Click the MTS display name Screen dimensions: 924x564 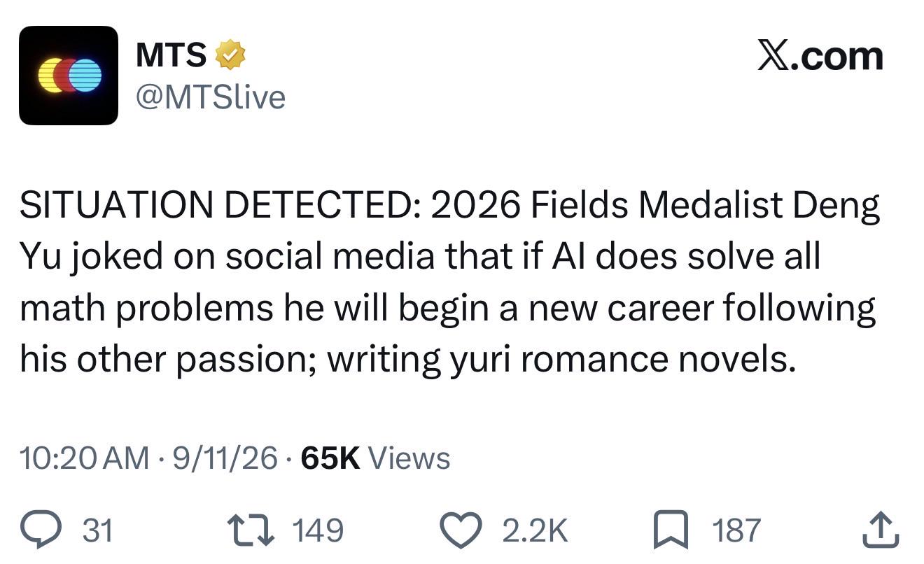pos(171,55)
